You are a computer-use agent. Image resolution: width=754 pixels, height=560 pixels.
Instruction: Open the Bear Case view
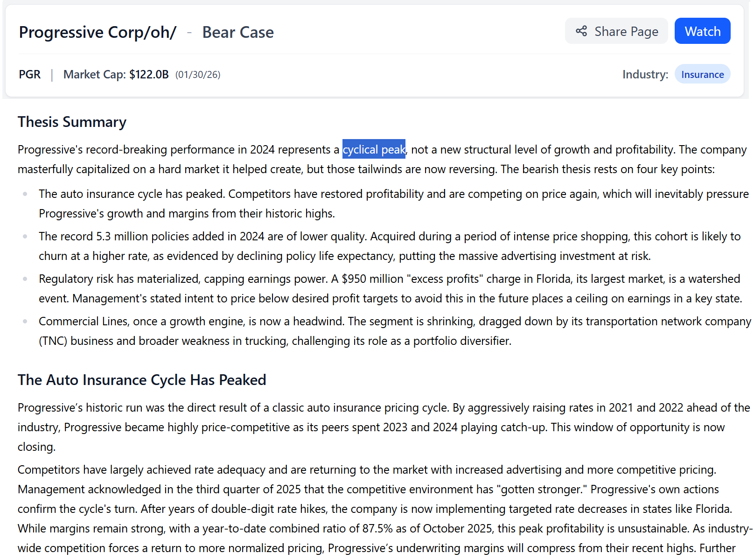(238, 32)
